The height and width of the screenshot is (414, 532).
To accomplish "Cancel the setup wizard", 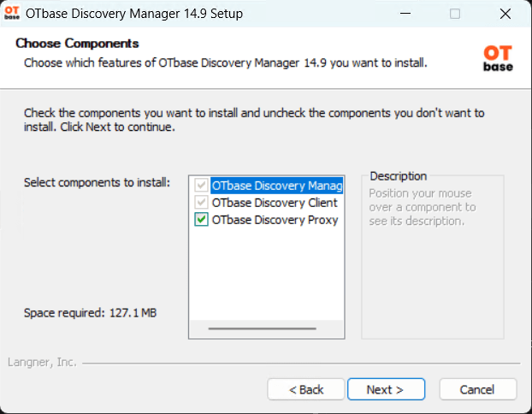I will tap(478, 389).
